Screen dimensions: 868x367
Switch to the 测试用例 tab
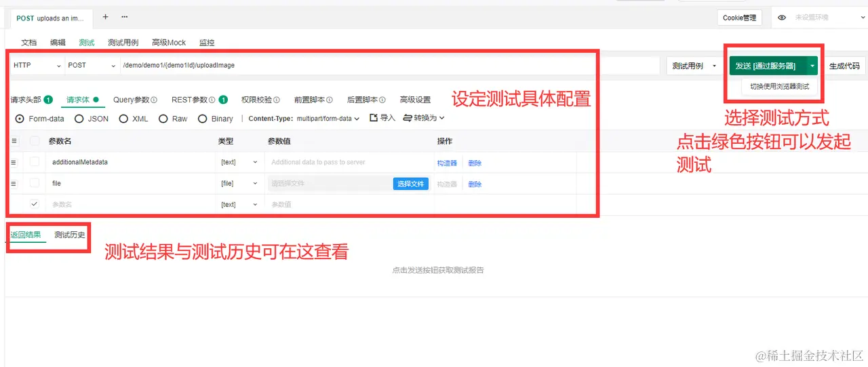[x=123, y=42]
